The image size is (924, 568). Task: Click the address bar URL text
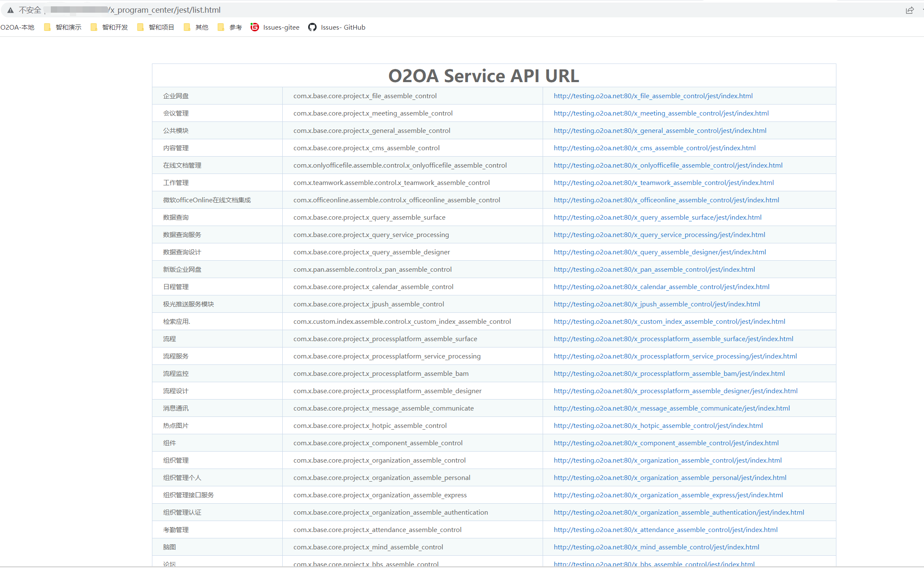coord(165,10)
